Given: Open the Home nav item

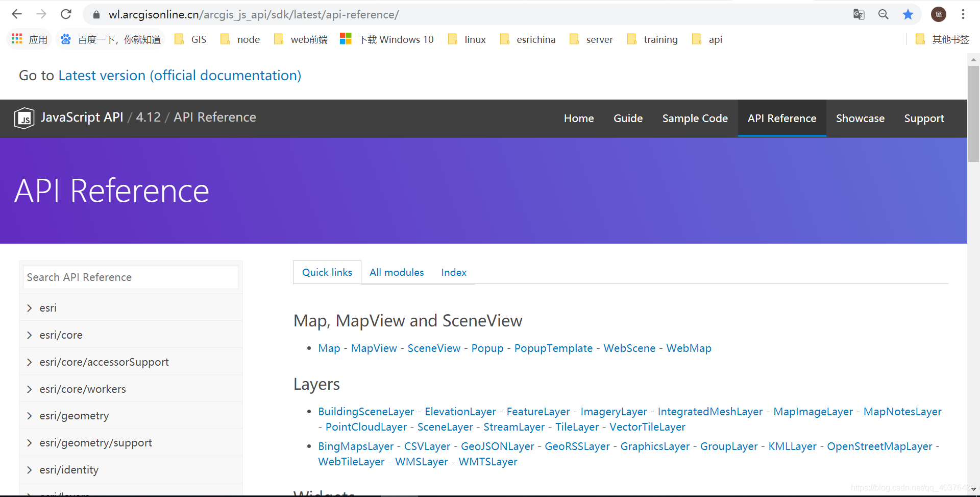Looking at the screenshot, I should pos(579,118).
